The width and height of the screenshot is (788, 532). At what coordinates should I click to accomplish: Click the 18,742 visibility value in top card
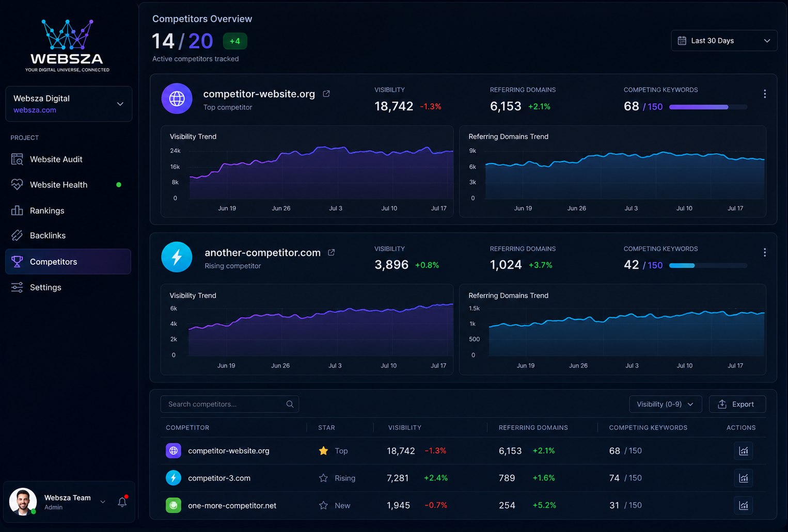click(x=394, y=106)
